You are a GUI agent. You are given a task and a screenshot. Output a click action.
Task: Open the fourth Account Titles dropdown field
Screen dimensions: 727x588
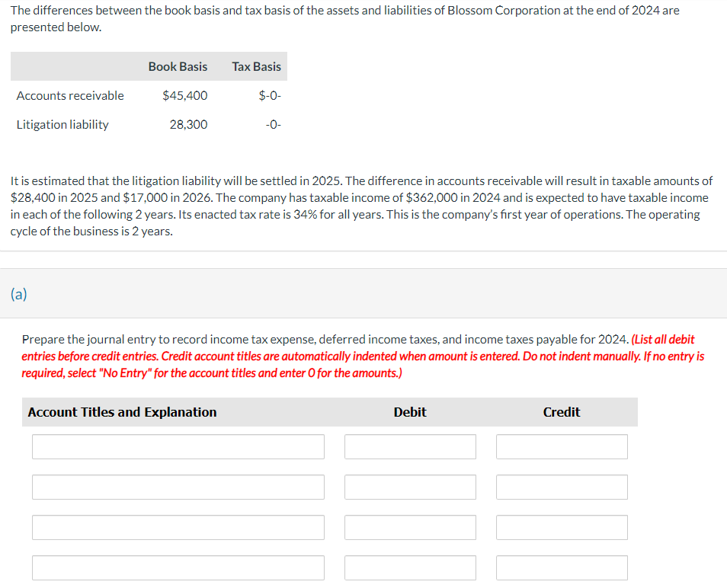coord(178,567)
